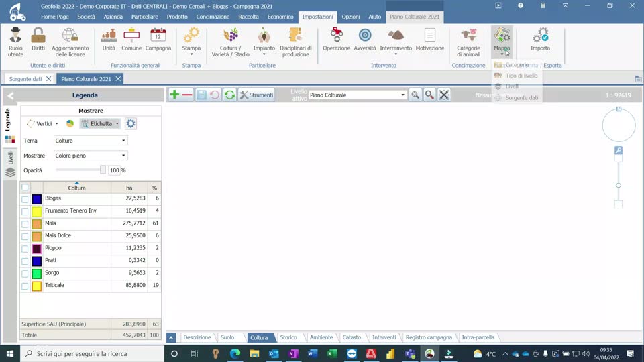Select the Storico bottom tab
Viewport: 644px width, 362px height.
tap(288, 337)
